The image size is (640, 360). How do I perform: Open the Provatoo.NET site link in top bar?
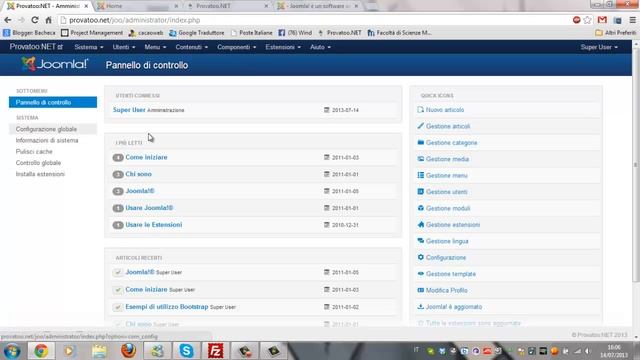[x=36, y=47]
